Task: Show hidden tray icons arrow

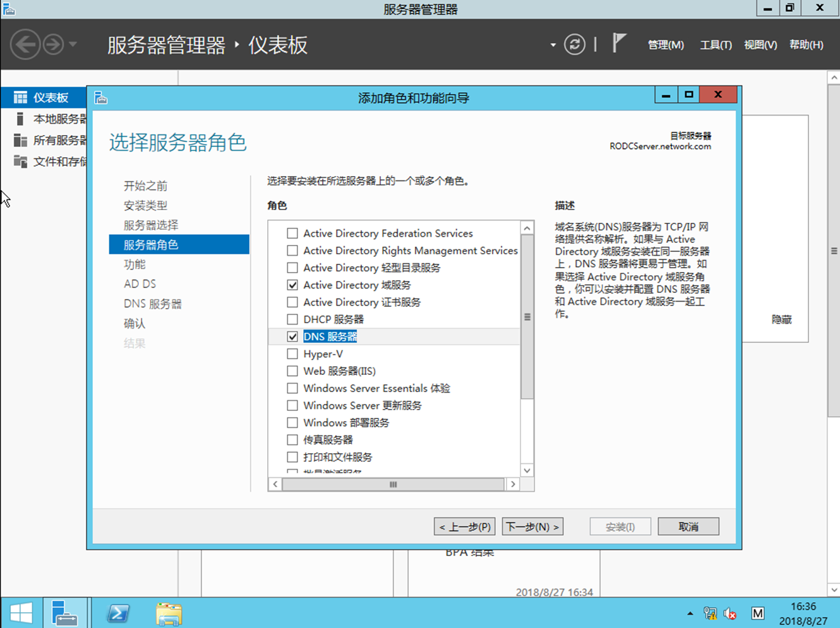Action: point(690,613)
